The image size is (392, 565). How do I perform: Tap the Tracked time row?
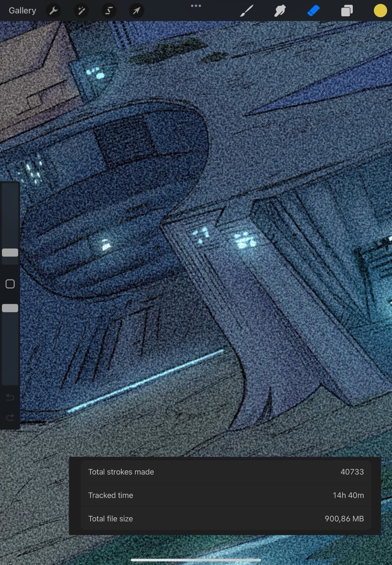tap(226, 495)
